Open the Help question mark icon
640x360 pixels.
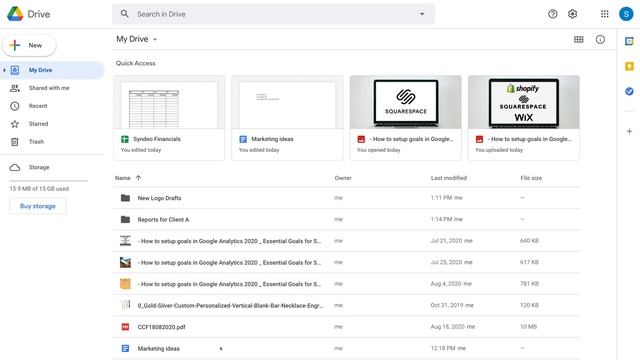point(553,14)
